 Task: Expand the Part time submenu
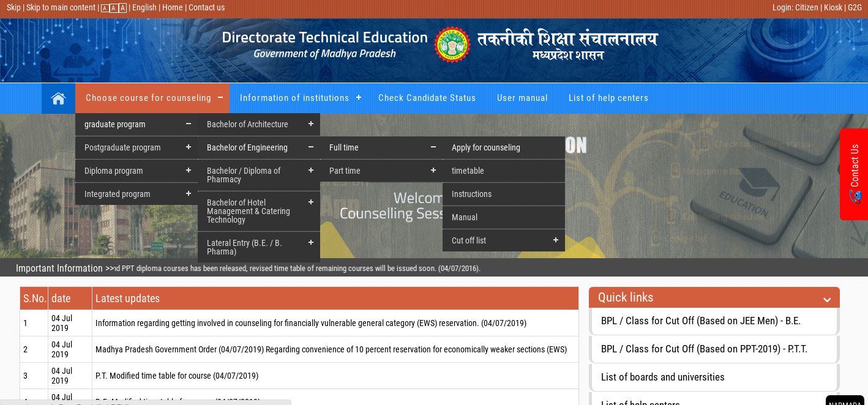tap(433, 170)
